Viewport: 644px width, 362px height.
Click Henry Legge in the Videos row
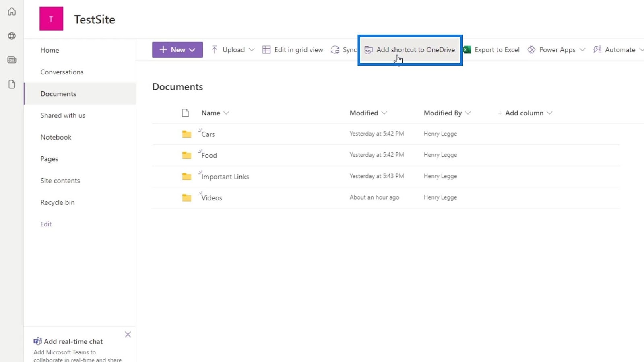(440, 197)
